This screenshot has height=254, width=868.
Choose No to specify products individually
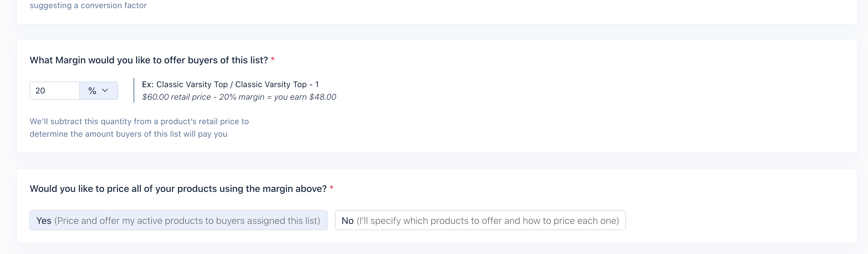point(480,220)
